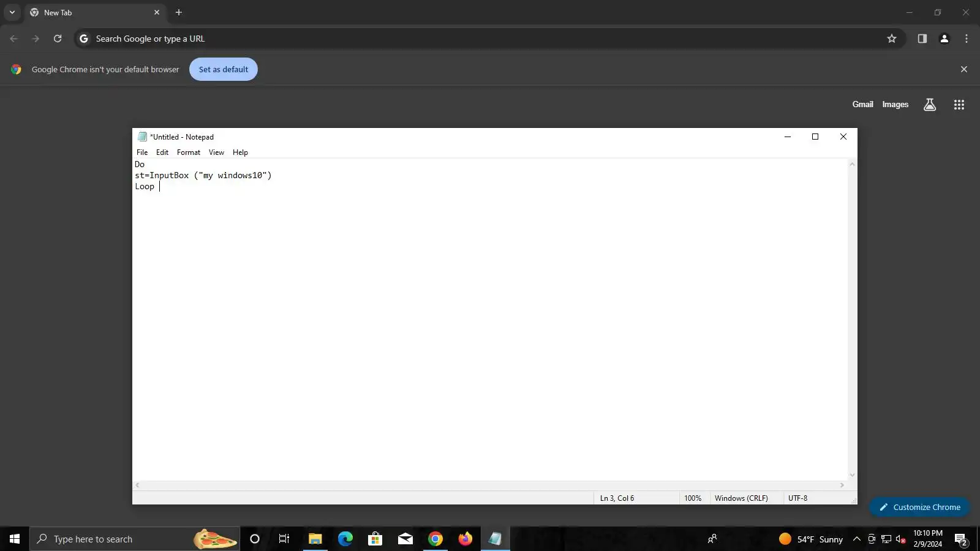Click 'Ln 3, Col 6' status entry
The width and height of the screenshot is (980, 551).
tap(617, 498)
